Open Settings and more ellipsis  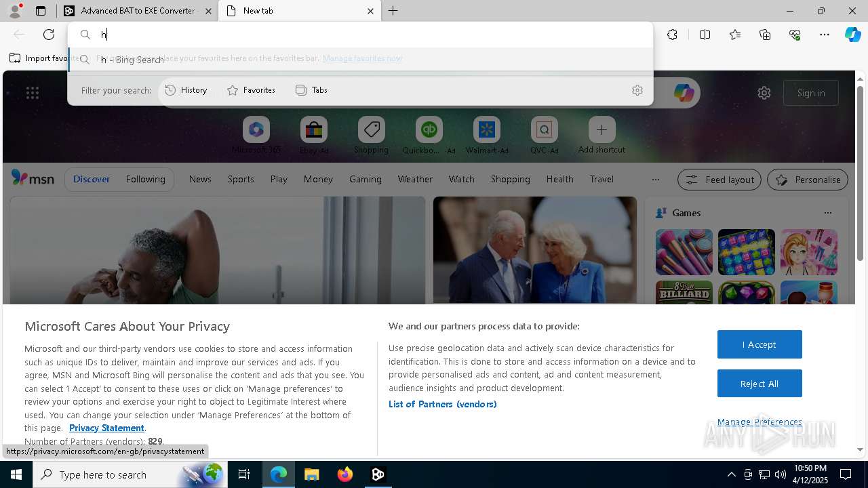825,35
